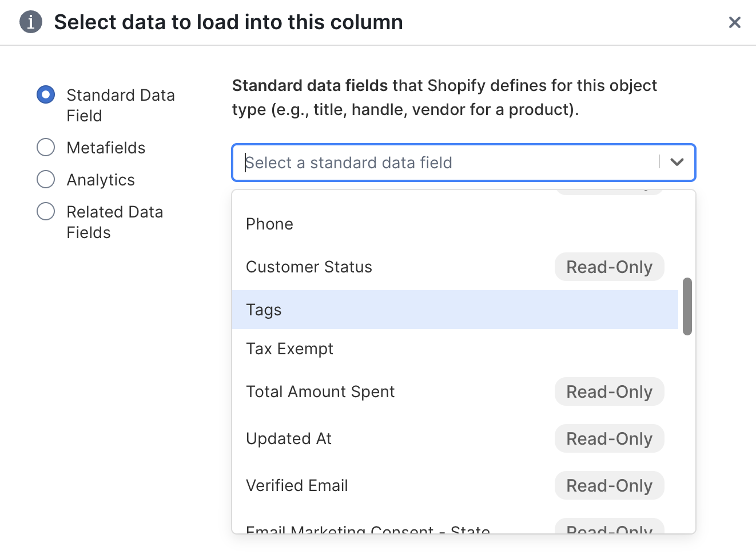
Task: Open the standard data field dropdown chevron
Action: pos(677,163)
